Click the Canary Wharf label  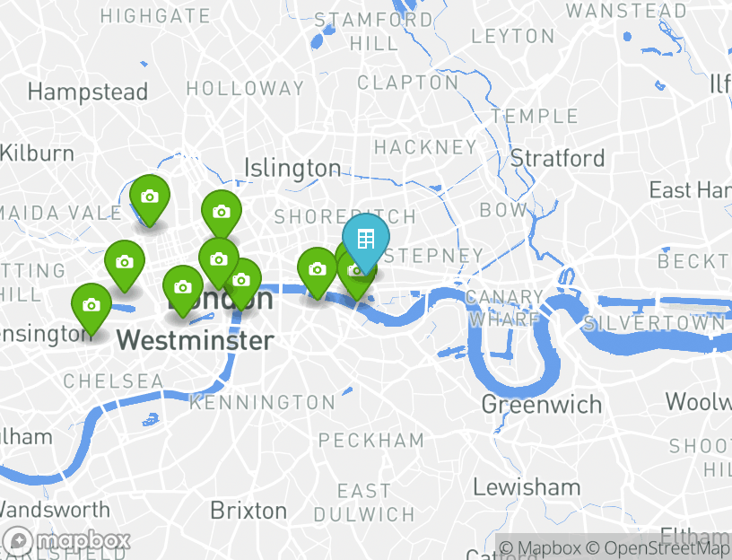(504, 308)
